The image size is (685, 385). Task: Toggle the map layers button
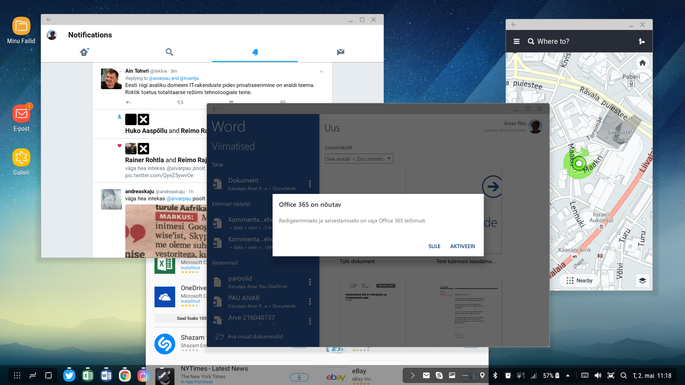642,281
